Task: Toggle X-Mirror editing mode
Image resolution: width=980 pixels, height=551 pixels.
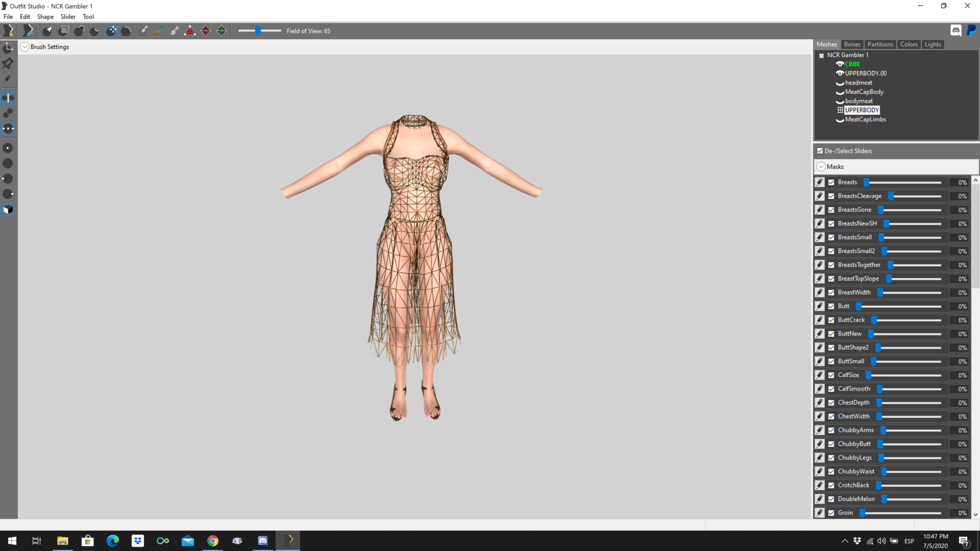Action: pos(8,97)
